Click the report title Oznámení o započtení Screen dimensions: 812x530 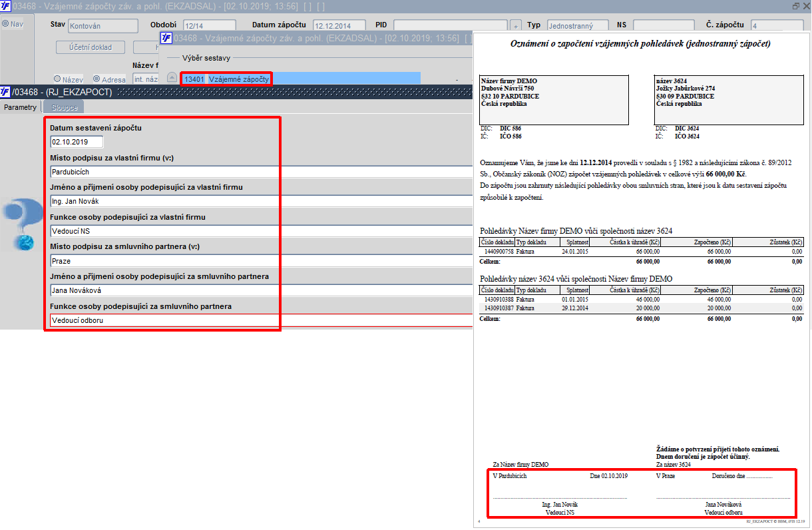tap(640, 43)
